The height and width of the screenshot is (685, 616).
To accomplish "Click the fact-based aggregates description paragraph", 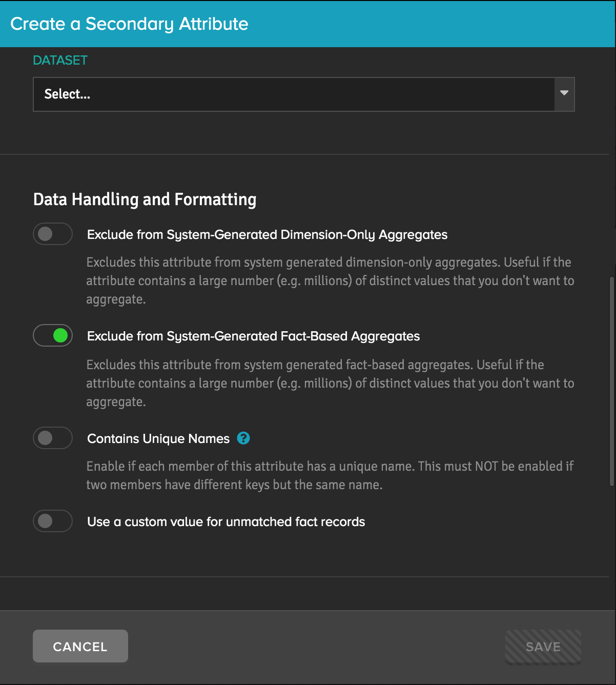I will (x=330, y=383).
